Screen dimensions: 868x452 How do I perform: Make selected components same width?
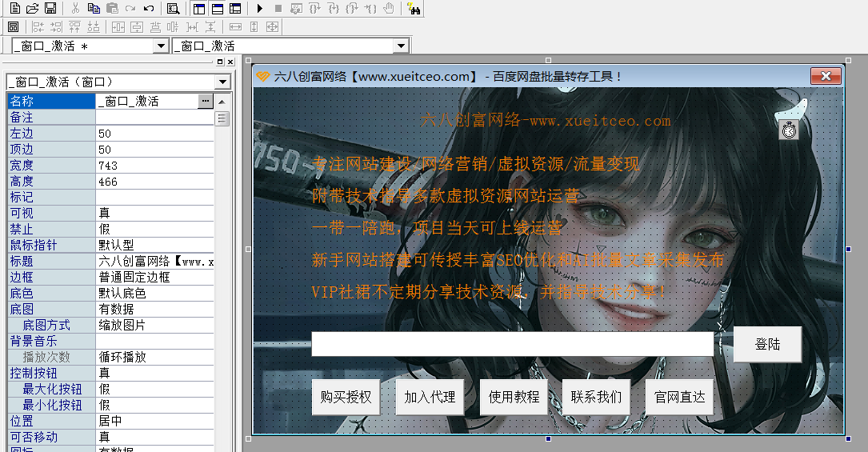[235, 26]
